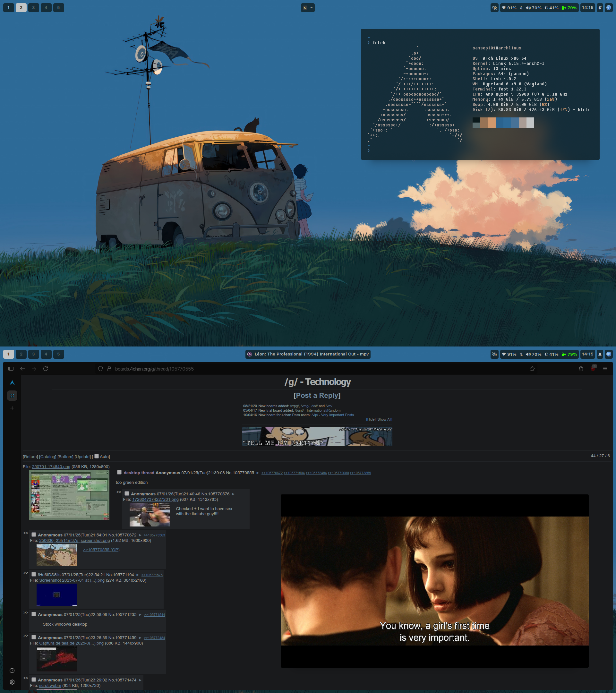Check the box for post No.105771235
This screenshot has width=616, height=693.
[34, 614]
